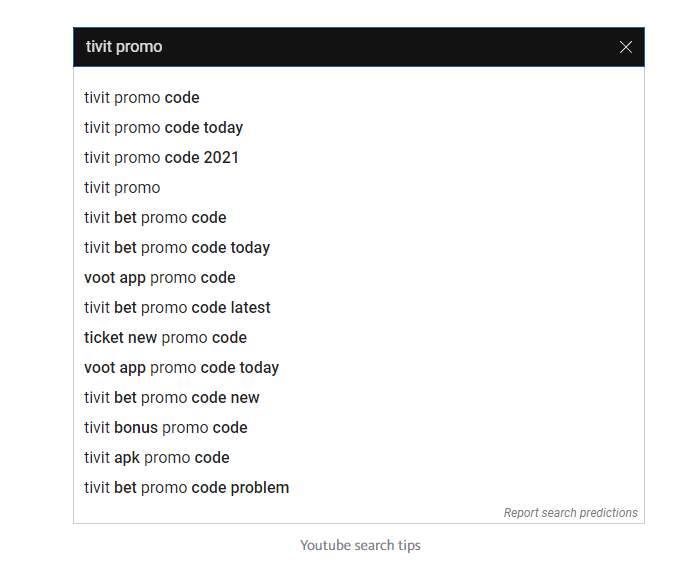This screenshot has height=565, width=683.
Task: Select suggestion "tivit bonus promo code"
Action: (x=166, y=428)
